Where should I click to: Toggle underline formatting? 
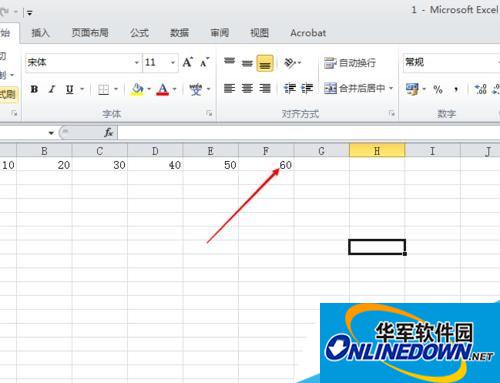69,89
